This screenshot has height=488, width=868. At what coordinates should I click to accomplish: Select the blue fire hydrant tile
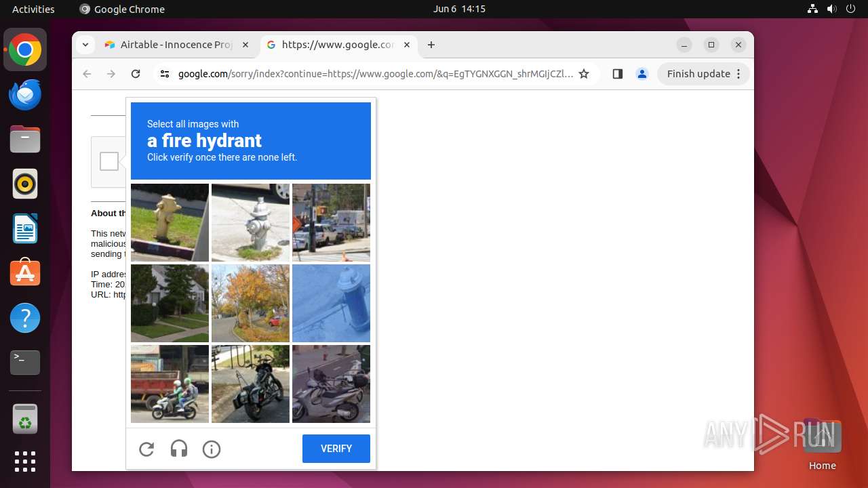[x=331, y=303]
